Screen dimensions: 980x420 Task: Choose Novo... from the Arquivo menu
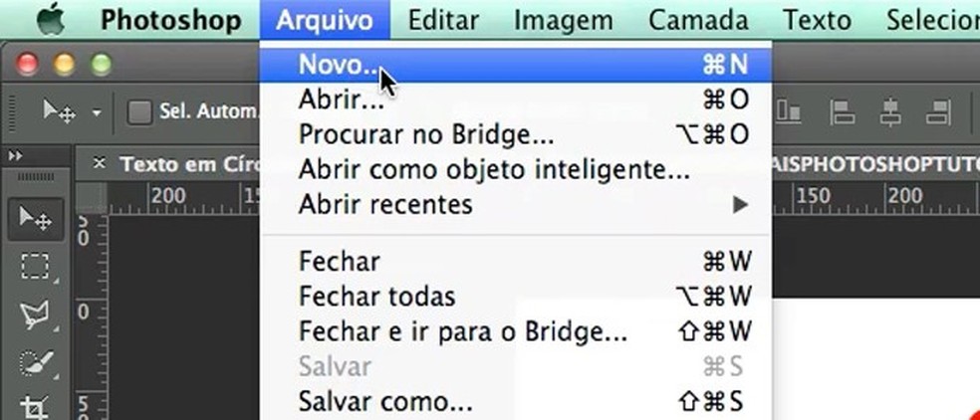tap(339, 65)
